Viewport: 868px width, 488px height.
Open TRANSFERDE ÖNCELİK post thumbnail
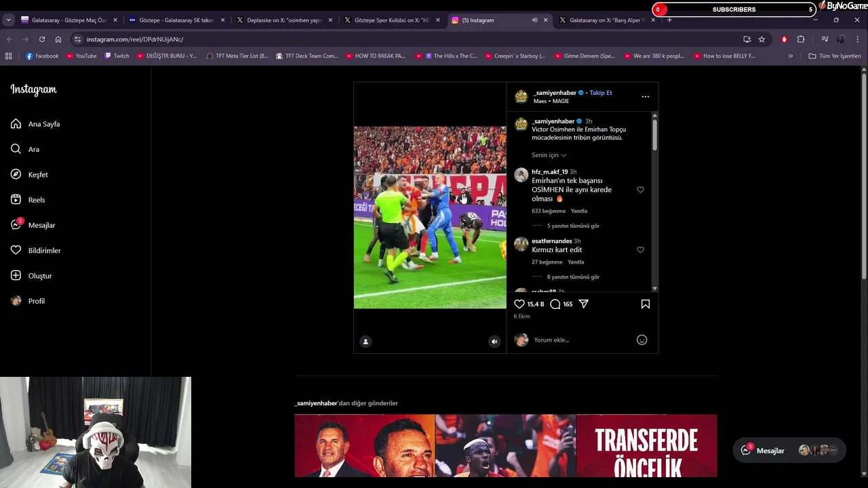[x=646, y=446]
